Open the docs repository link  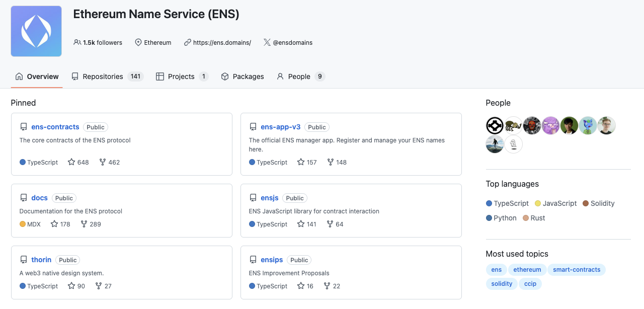pyautogui.click(x=39, y=198)
